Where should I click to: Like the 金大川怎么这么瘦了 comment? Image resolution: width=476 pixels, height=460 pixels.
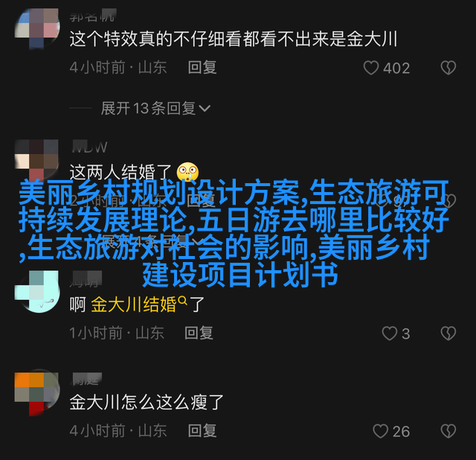click(x=380, y=431)
